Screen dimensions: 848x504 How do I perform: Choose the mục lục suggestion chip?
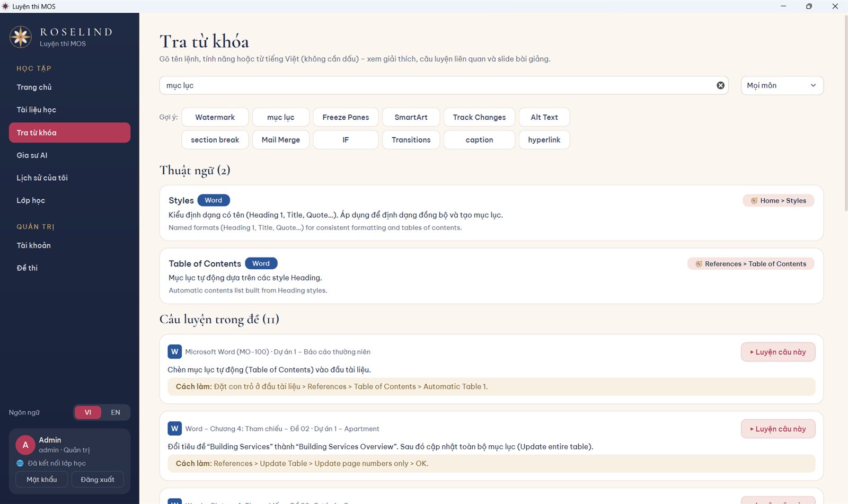click(x=280, y=117)
